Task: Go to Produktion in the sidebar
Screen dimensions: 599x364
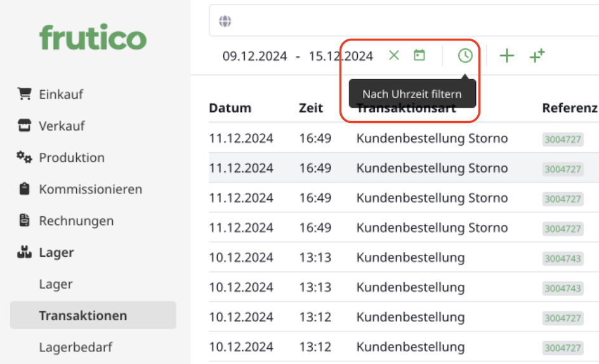Action: pos(71,157)
